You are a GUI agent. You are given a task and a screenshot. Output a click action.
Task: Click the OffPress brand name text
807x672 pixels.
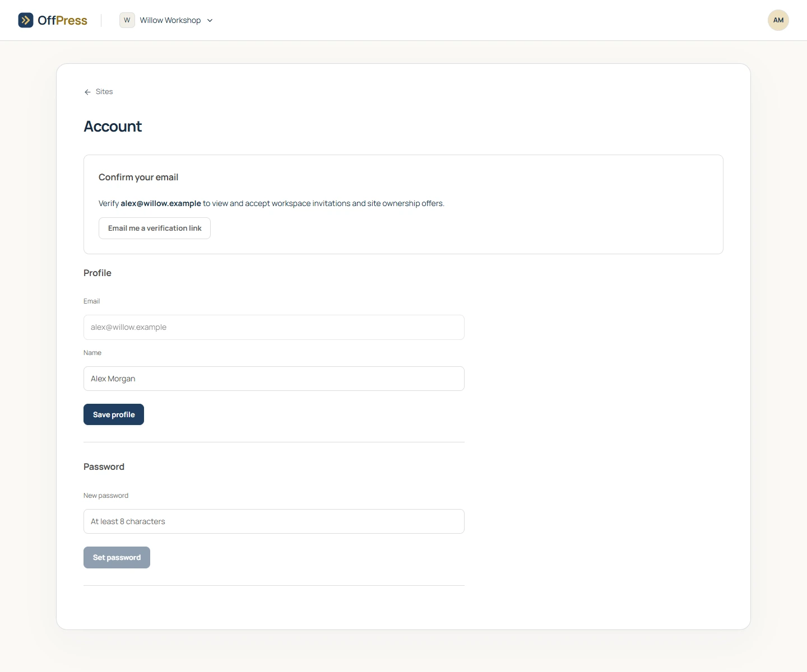[x=62, y=21]
